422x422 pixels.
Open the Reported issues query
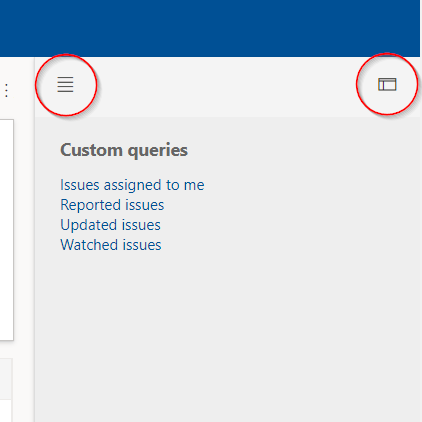[112, 205]
